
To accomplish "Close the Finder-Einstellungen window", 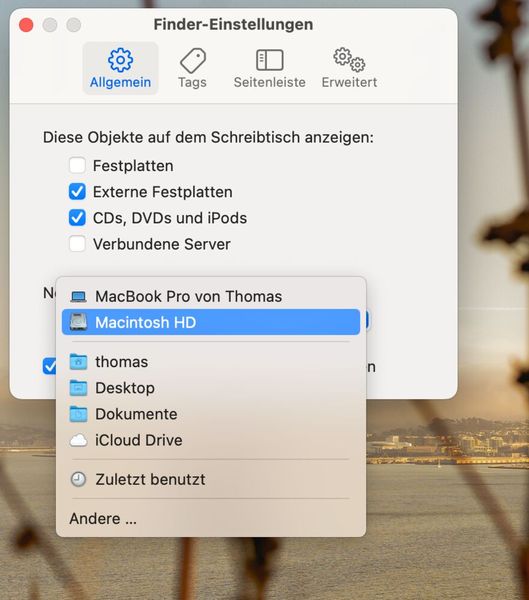I will point(26,25).
